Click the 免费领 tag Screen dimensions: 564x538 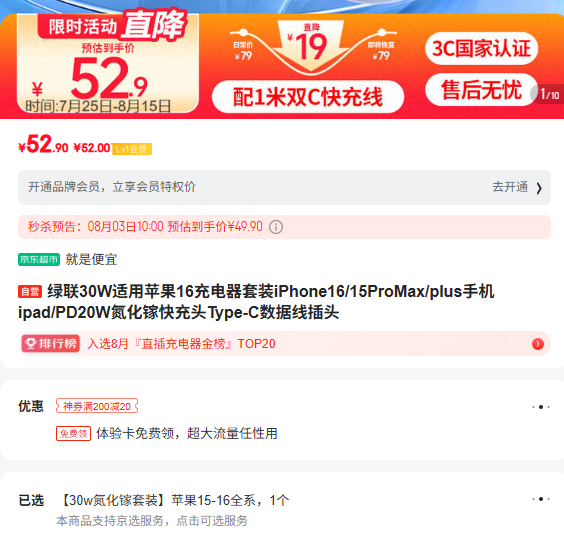(x=73, y=433)
